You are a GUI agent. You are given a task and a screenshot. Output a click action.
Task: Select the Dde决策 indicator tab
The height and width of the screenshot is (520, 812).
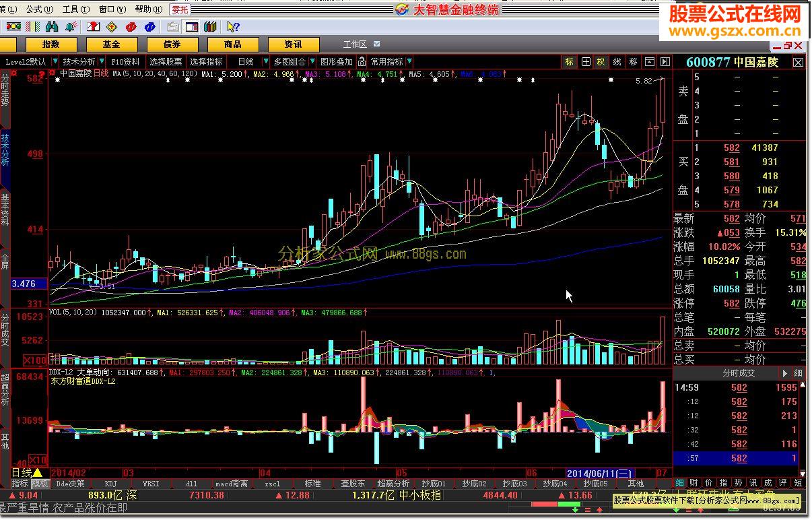coord(71,484)
